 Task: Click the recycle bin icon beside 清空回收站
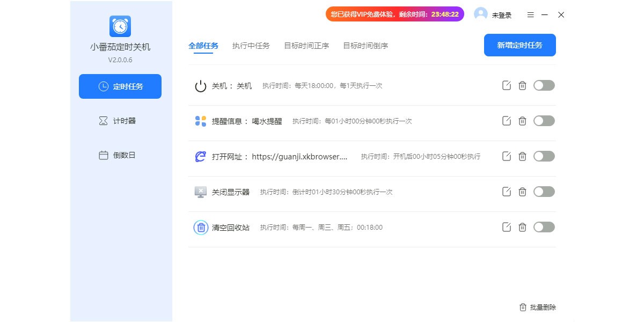(x=200, y=227)
